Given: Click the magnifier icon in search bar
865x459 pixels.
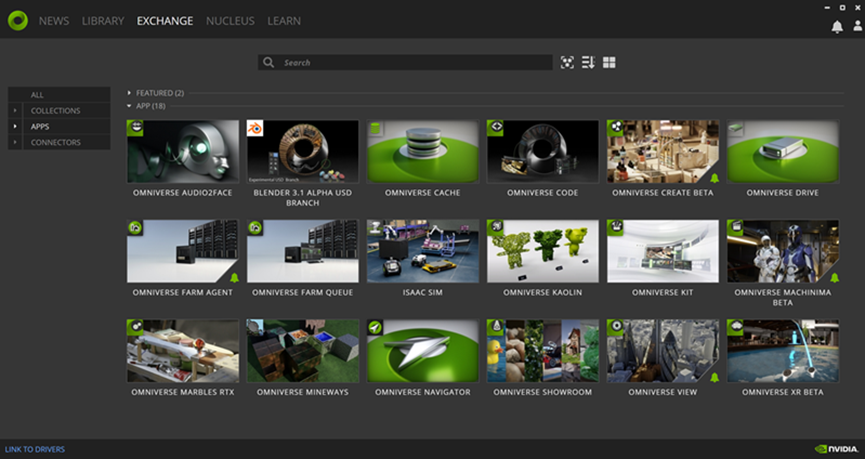Looking at the screenshot, I should click(269, 62).
